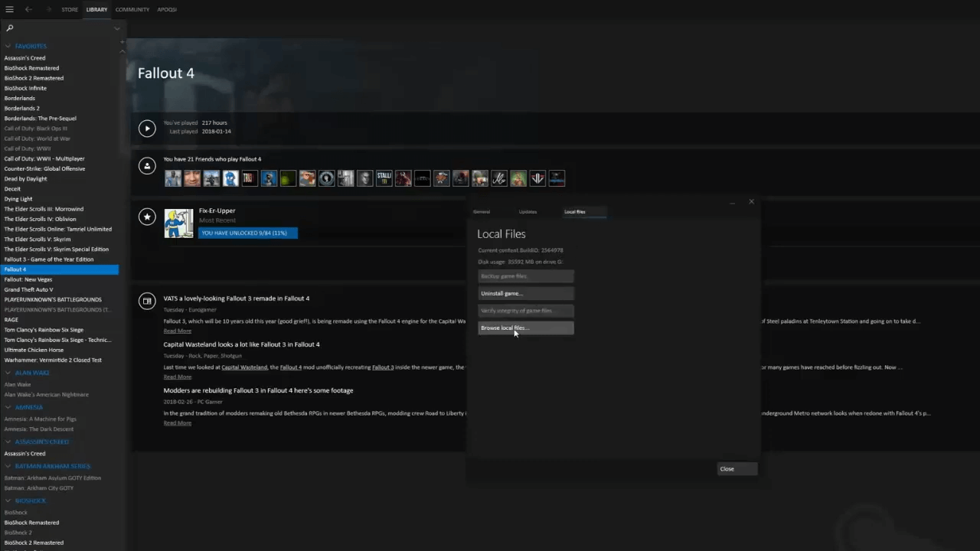Select Borderlands 2 in game list

21,108
